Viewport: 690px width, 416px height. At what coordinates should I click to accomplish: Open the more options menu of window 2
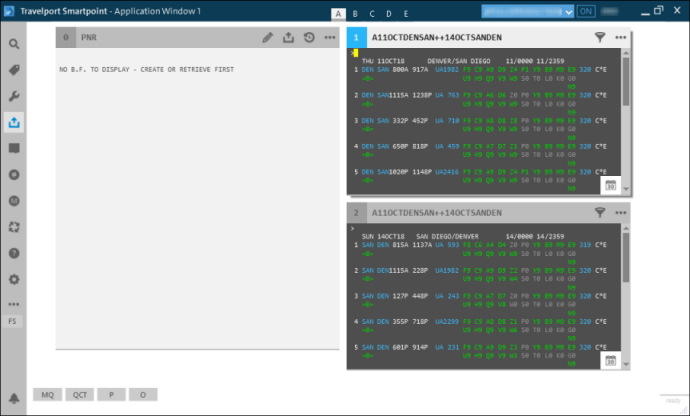click(x=621, y=213)
